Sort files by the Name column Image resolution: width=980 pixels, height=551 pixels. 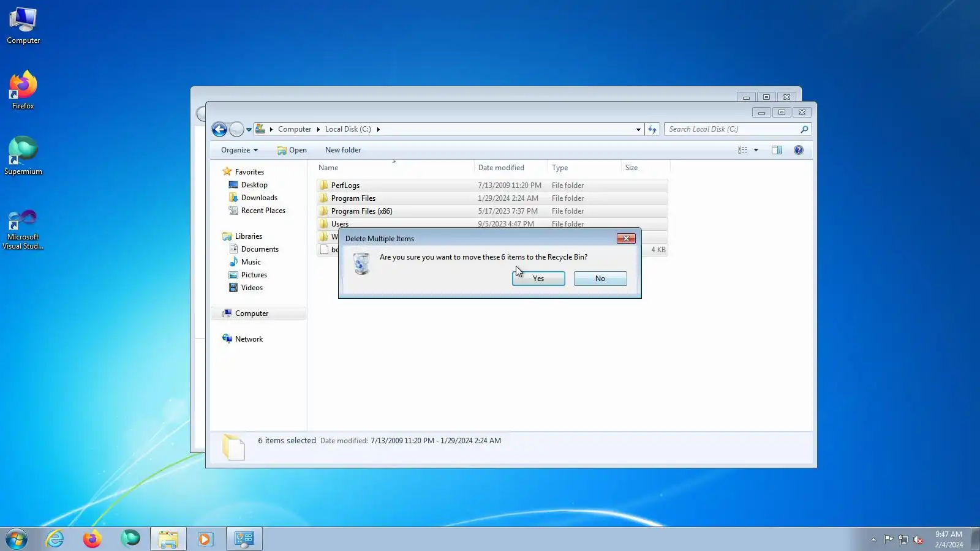pyautogui.click(x=394, y=168)
